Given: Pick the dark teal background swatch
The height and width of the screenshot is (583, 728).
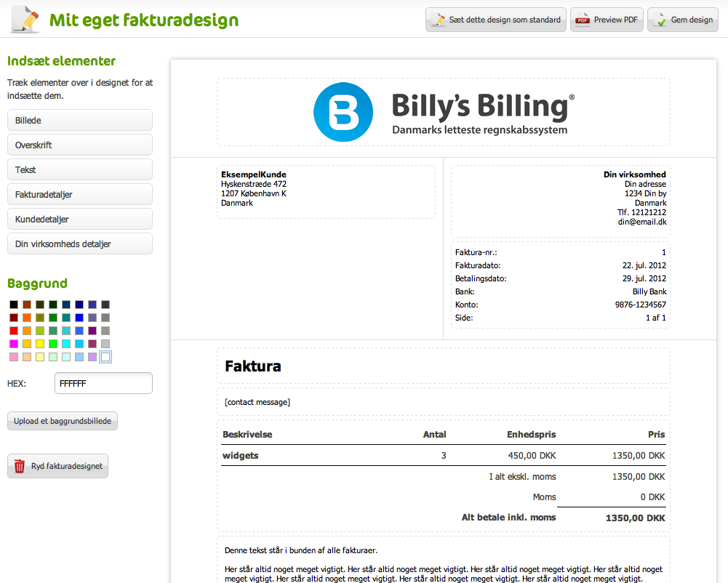Looking at the screenshot, I should click(x=66, y=318).
